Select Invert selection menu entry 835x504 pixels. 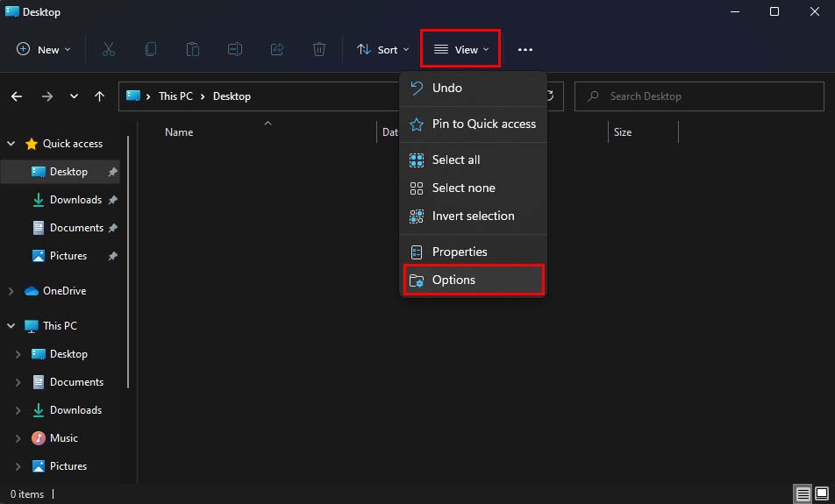[473, 216]
